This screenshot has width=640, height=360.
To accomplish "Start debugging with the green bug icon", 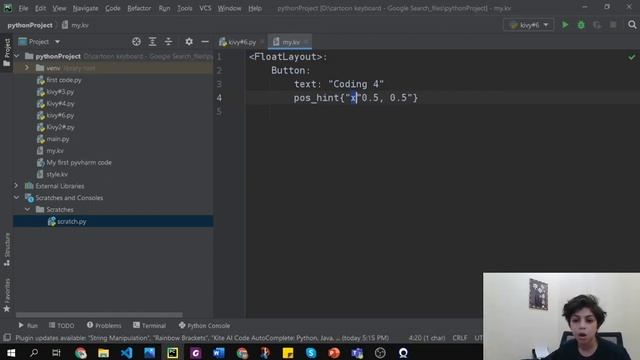I will coord(581,25).
